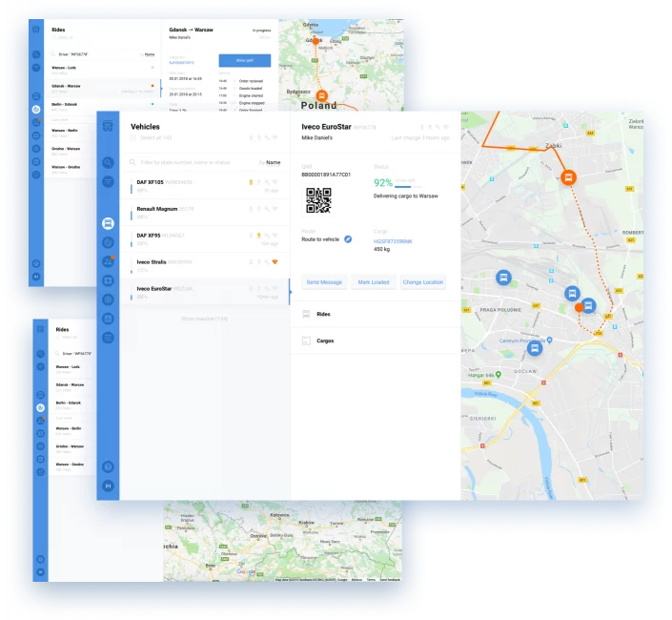Click filter icon in Vehicles window sidebar
The image size is (672, 620).
108,181
